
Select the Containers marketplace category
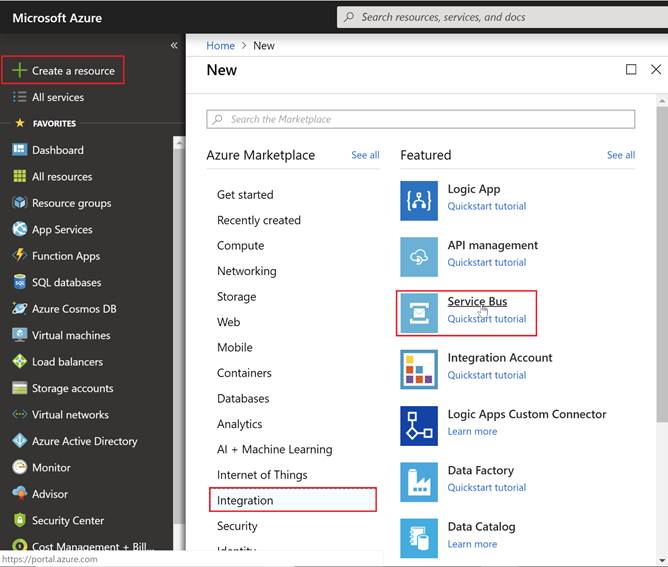[x=244, y=373]
